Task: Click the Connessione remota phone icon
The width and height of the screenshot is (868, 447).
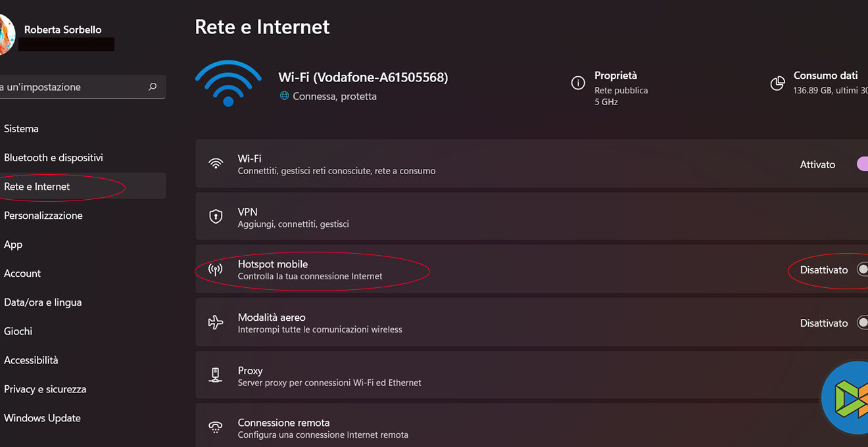Action: tap(216, 428)
